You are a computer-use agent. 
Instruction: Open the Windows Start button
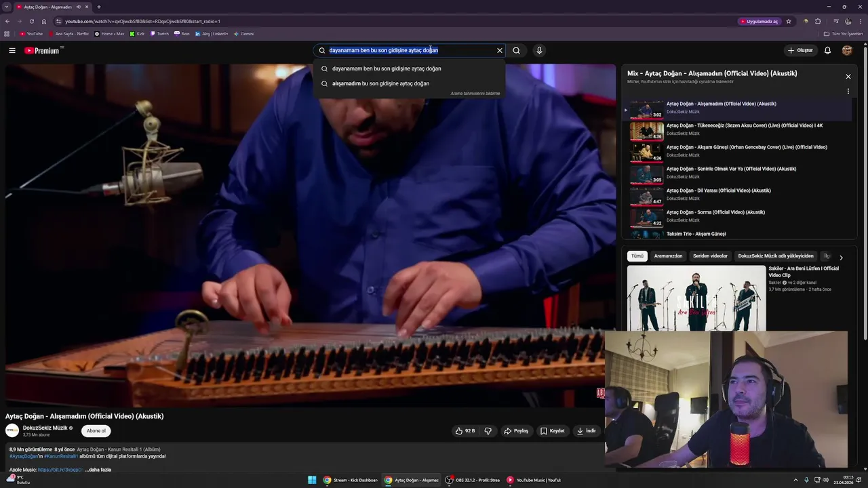click(312, 480)
